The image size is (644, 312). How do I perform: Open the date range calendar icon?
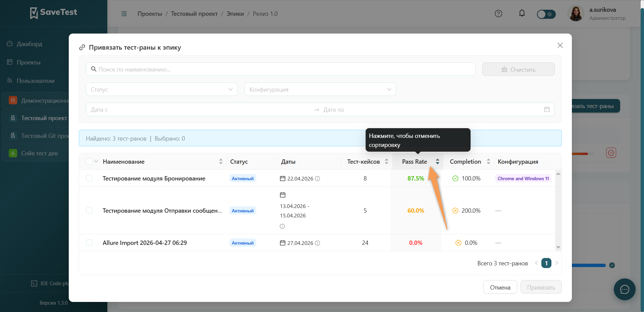[547, 109]
